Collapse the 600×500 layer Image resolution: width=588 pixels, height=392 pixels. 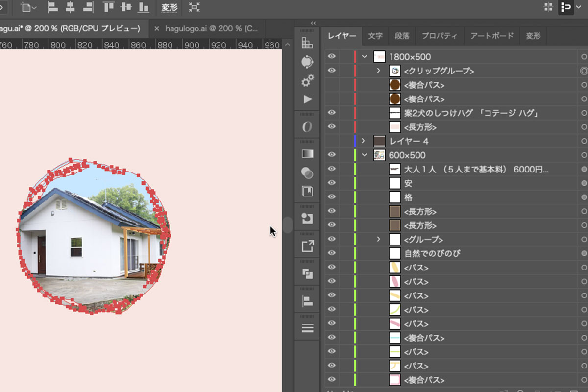[x=364, y=155]
